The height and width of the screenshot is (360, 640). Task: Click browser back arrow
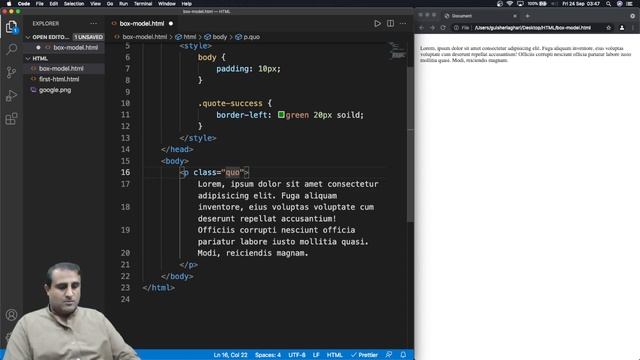pyautogui.click(x=422, y=28)
